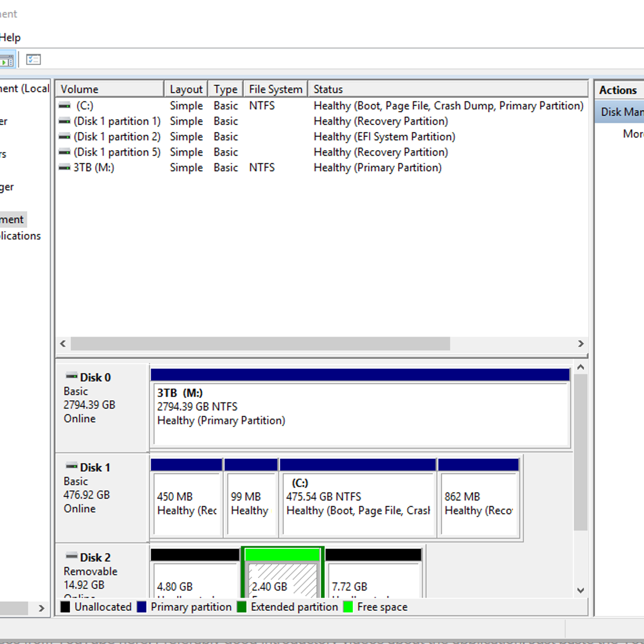
Task: Sort volumes by the Layout column header
Action: (185, 89)
